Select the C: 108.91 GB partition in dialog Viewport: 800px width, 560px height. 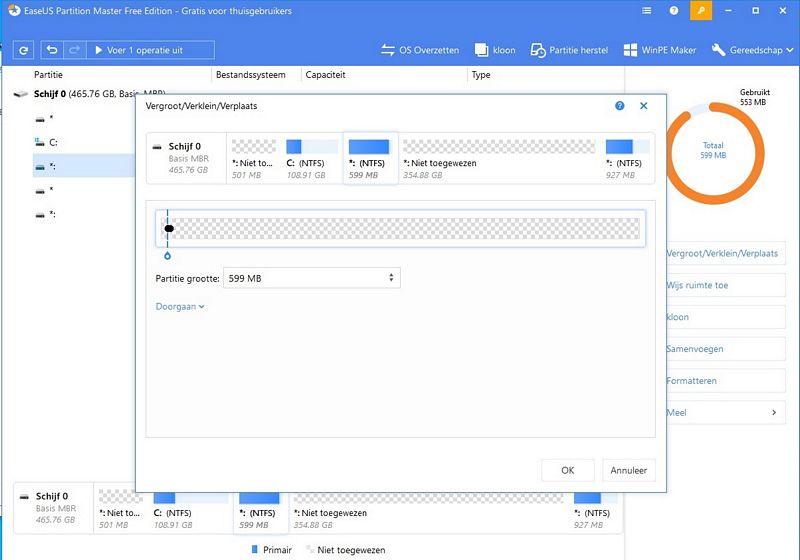click(311, 158)
